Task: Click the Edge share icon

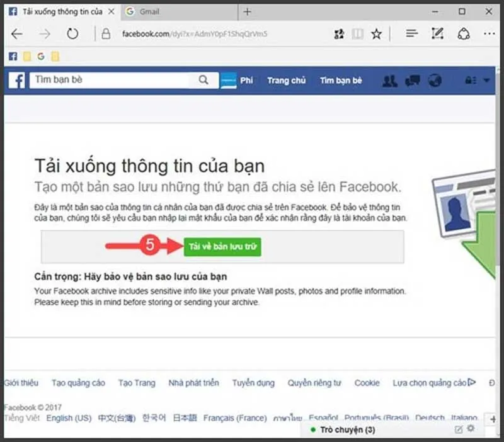Action: click(x=462, y=34)
